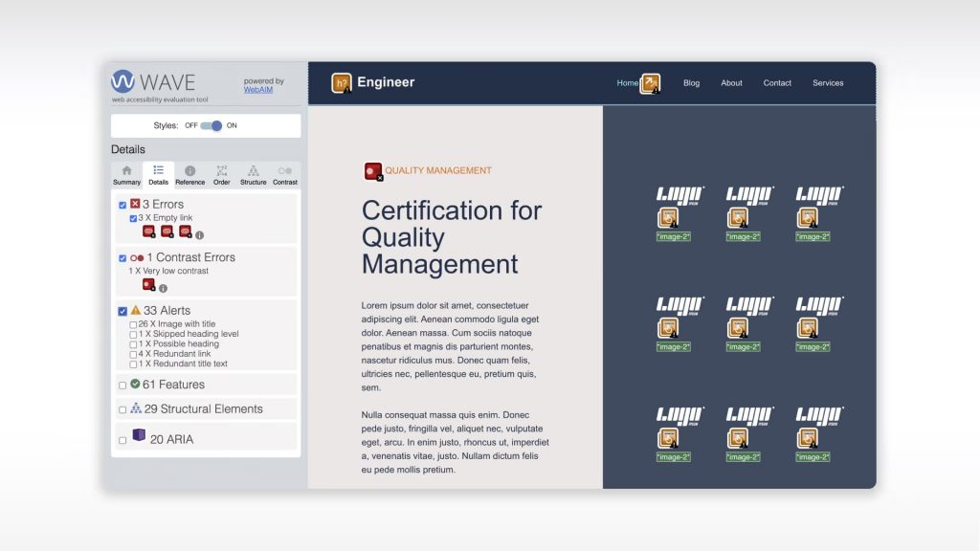Open the Blog navigation link
Viewport: 980px width, 551px height.
(691, 83)
